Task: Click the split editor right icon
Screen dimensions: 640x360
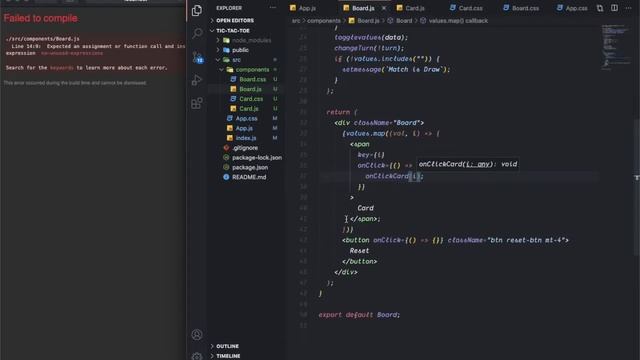Action: coord(614,8)
